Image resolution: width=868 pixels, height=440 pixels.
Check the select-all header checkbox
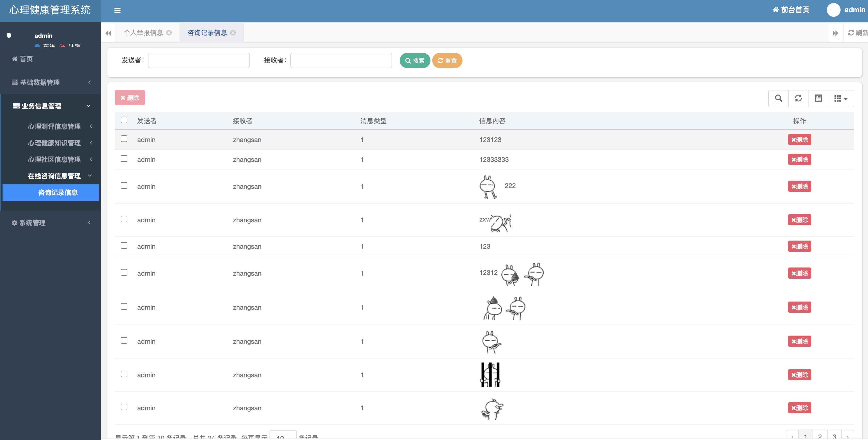click(124, 120)
